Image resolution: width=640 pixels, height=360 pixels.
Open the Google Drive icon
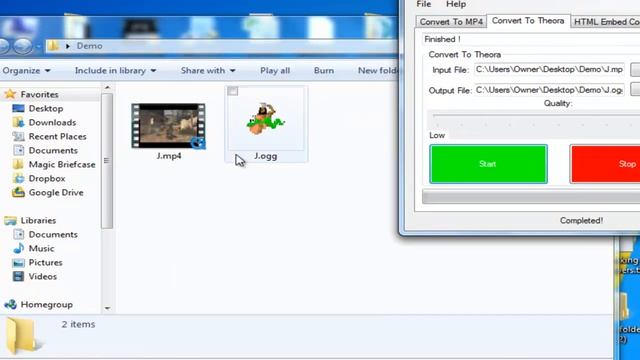pos(18,192)
